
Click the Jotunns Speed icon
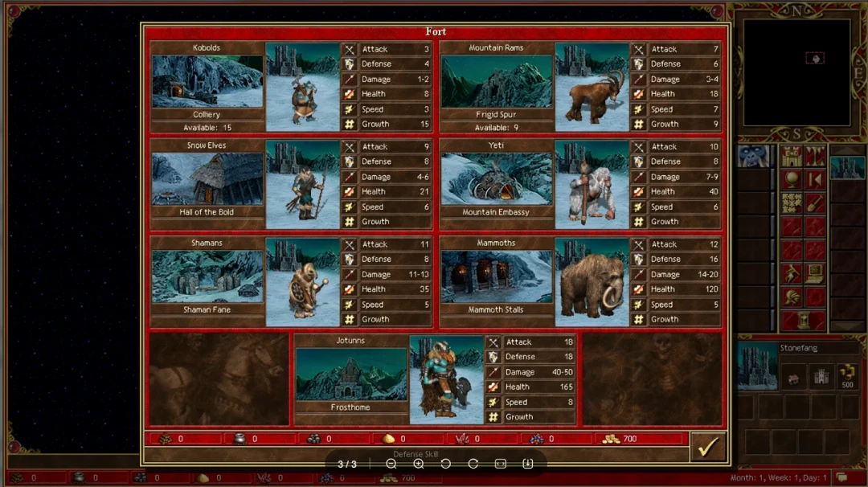[493, 403]
